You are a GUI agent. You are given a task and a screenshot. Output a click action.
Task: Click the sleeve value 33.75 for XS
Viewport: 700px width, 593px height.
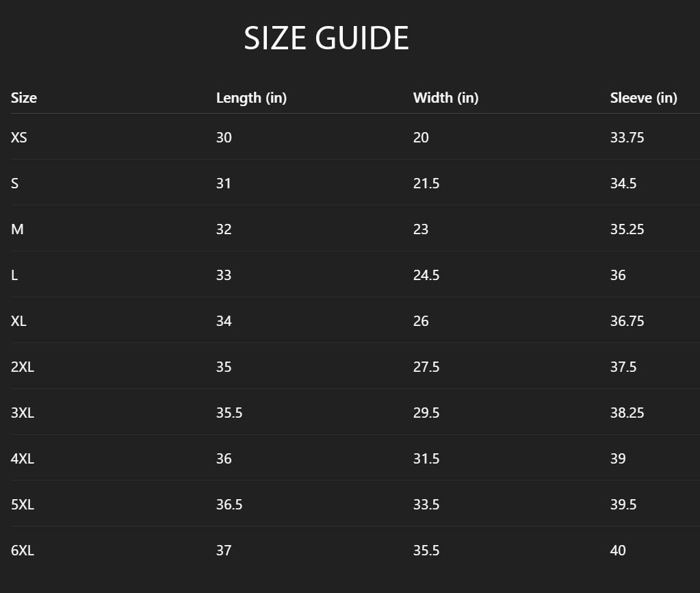click(x=627, y=138)
